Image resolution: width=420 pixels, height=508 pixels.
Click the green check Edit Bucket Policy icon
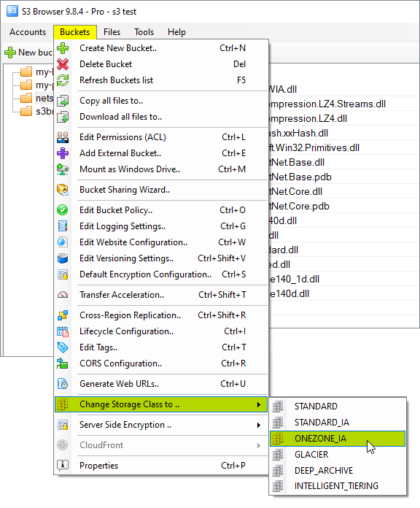(x=63, y=210)
